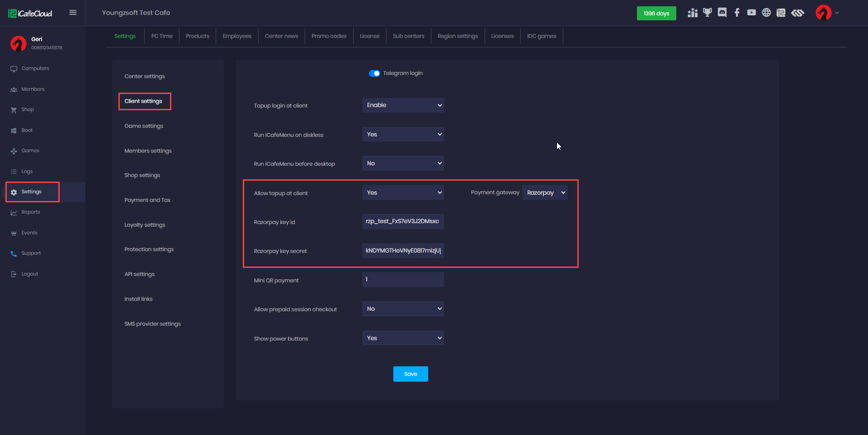This screenshot has height=435, width=868.
Task: Switch to the Promo codes tab
Action: 329,36
